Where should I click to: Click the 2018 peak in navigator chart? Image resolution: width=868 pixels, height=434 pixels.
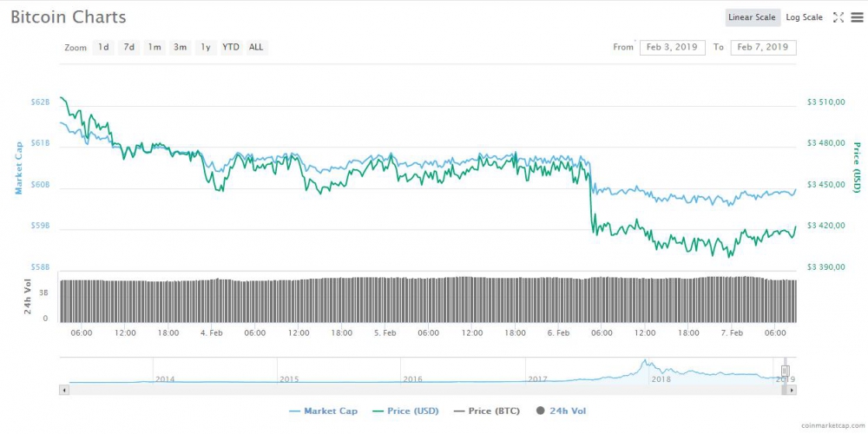pyautogui.click(x=644, y=362)
